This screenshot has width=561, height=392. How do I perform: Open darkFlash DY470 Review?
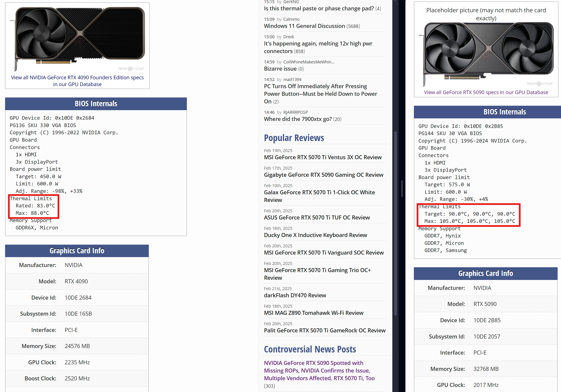[x=295, y=295]
